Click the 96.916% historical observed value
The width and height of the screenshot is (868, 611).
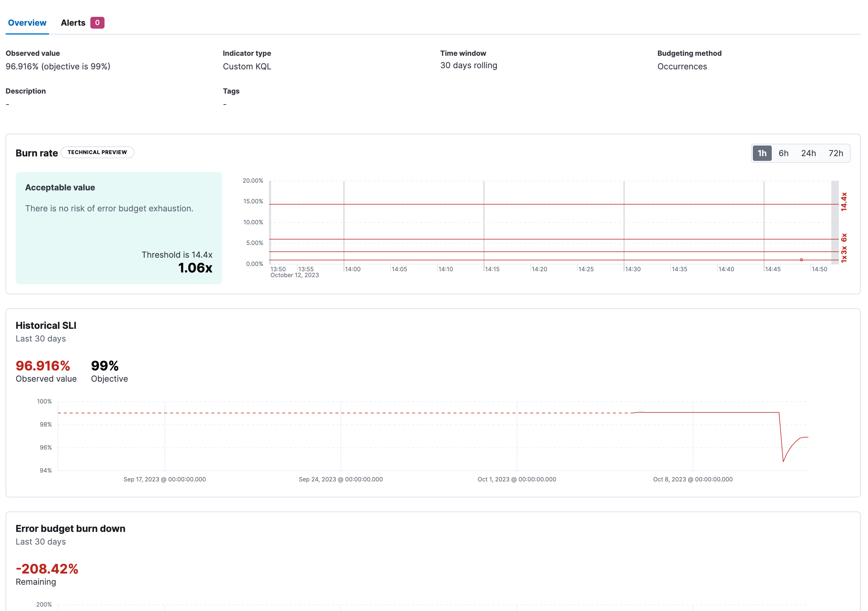[43, 365]
